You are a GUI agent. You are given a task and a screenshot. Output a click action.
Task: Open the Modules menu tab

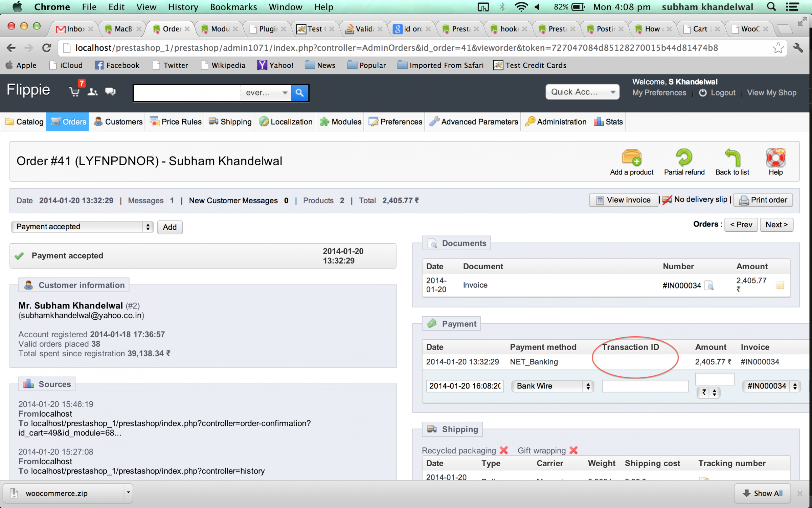coord(341,122)
